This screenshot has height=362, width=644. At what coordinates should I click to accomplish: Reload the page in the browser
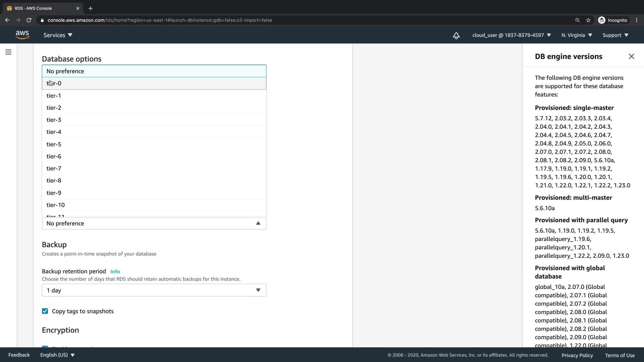click(29, 20)
